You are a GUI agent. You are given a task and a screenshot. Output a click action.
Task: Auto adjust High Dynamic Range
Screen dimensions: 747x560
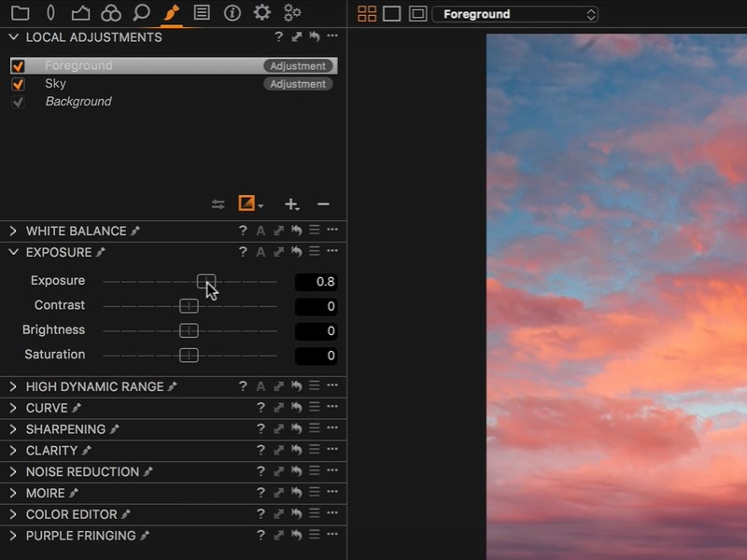[261, 386]
